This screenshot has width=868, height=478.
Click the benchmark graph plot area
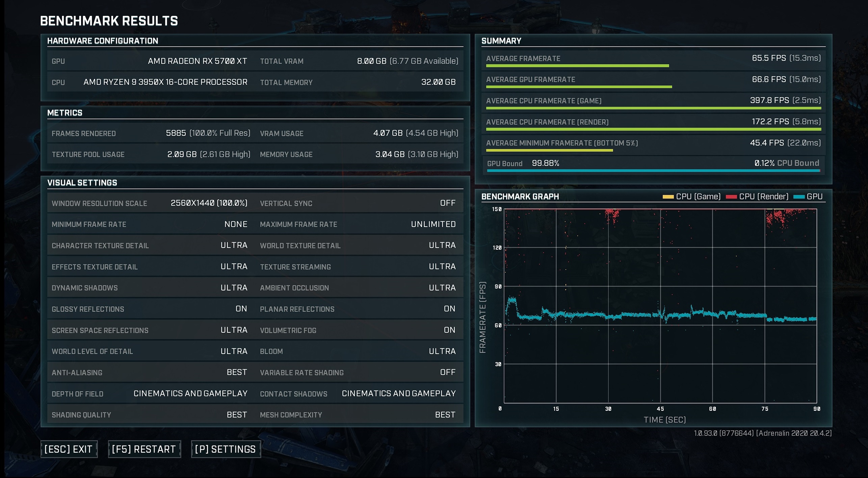click(x=660, y=306)
